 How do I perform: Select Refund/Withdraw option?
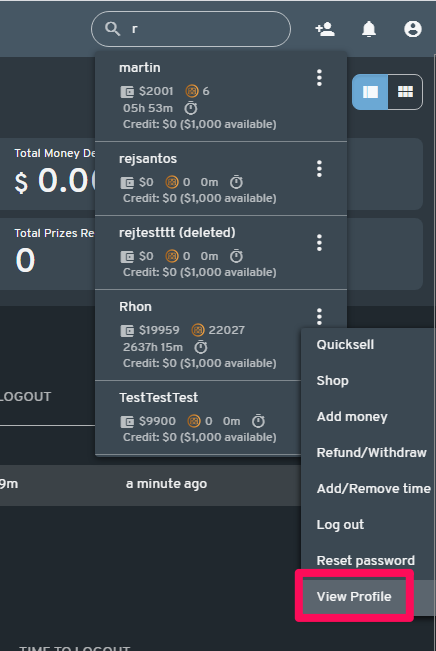tap(371, 453)
